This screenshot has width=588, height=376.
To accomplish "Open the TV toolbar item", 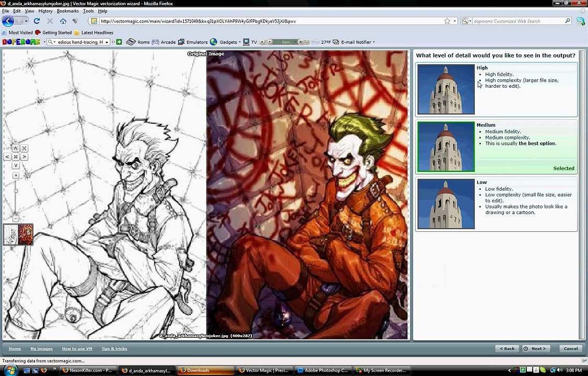I will pos(250,42).
